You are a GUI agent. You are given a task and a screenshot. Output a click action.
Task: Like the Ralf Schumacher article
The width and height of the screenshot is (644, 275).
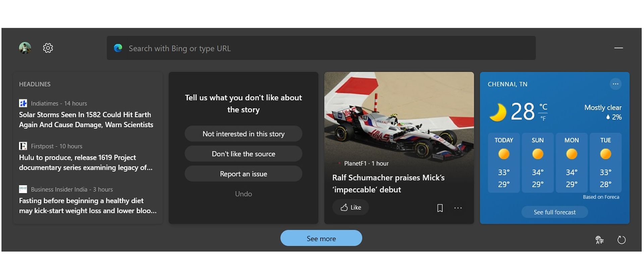[x=351, y=208]
